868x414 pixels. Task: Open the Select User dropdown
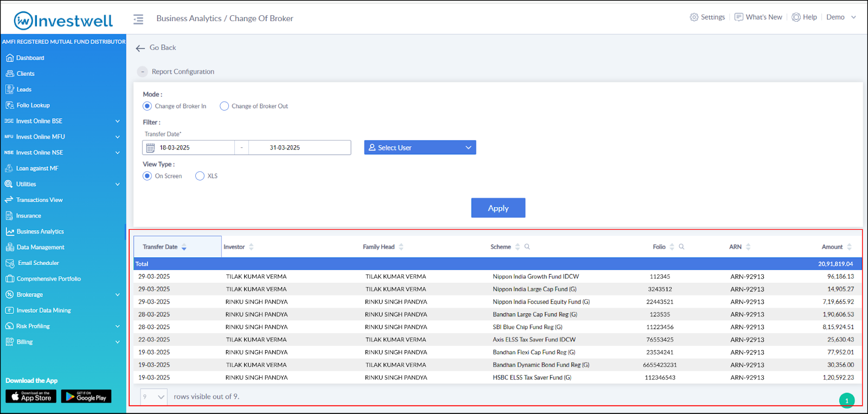point(420,147)
